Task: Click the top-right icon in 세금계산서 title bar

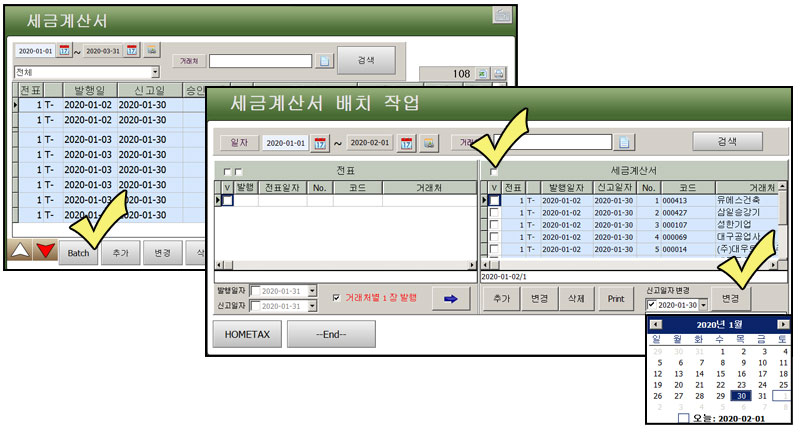Action: point(502,15)
